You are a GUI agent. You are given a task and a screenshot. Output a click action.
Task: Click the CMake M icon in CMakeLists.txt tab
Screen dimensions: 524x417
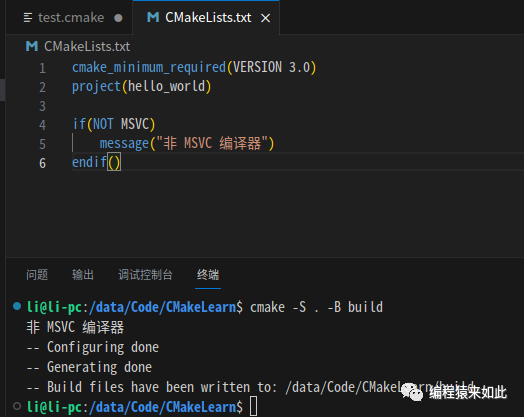click(153, 17)
